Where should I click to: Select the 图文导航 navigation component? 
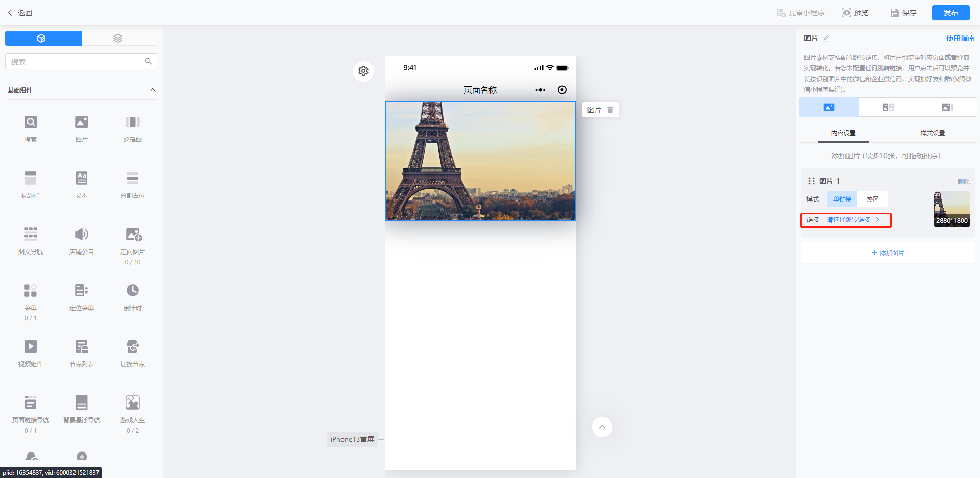point(31,234)
